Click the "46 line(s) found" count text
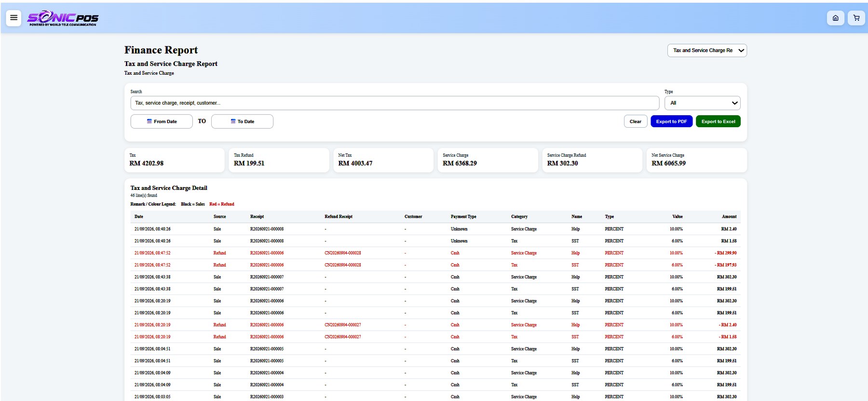868x401 pixels. (144, 196)
